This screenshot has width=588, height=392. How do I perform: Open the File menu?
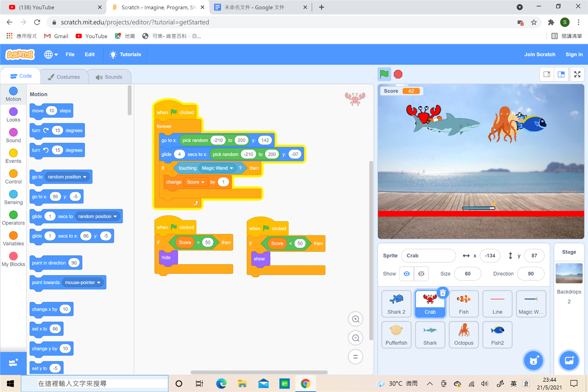tap(70, 54)
